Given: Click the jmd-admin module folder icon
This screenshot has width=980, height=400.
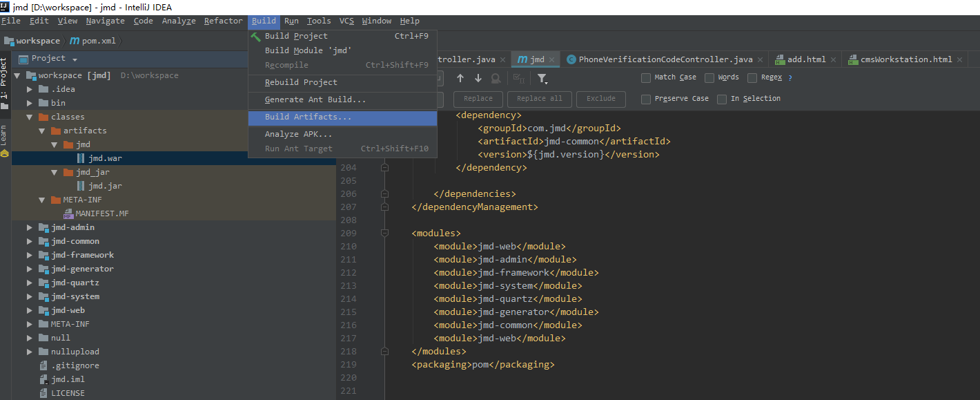Looking at the screenshot, I should [x=43, y=227].
